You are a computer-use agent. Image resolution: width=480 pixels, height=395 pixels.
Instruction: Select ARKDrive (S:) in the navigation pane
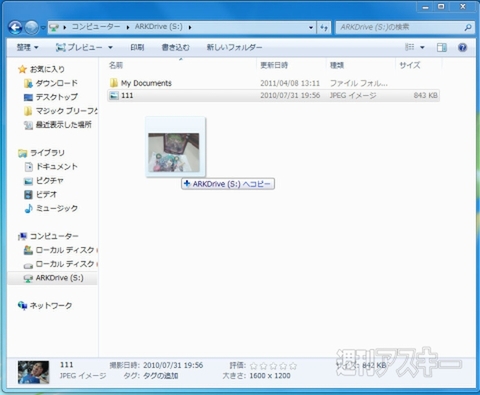[x=60, y=278]
